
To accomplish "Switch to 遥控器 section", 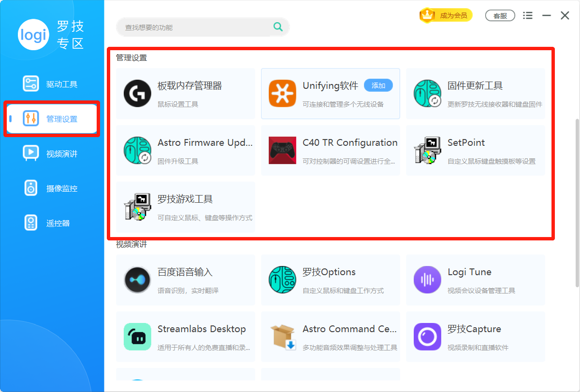I will click(x=52, y=223).
